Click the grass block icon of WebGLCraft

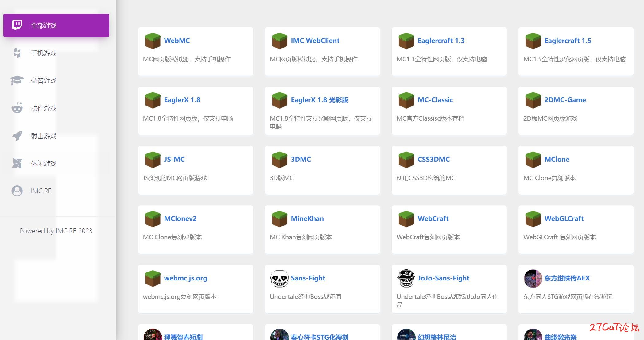(533, 219)
